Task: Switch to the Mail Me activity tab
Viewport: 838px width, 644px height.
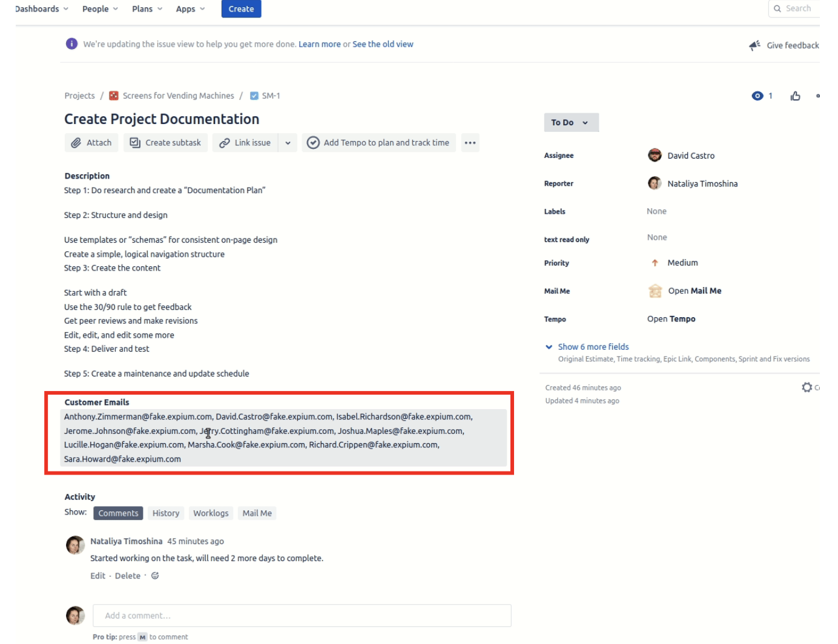Action: point(257,513)
